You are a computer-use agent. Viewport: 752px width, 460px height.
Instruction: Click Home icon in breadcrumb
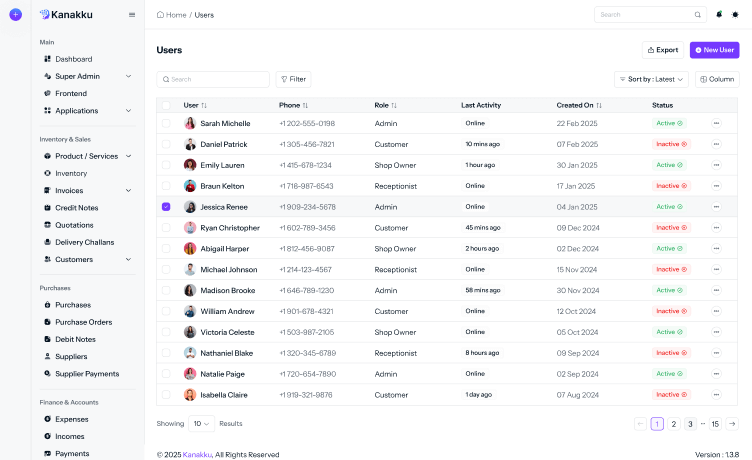(160, 15)
